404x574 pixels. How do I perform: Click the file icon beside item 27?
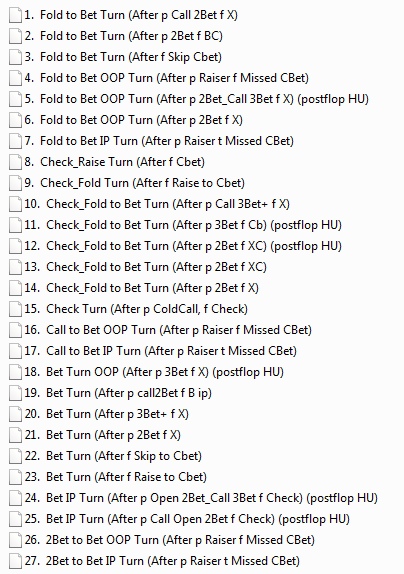15,562
